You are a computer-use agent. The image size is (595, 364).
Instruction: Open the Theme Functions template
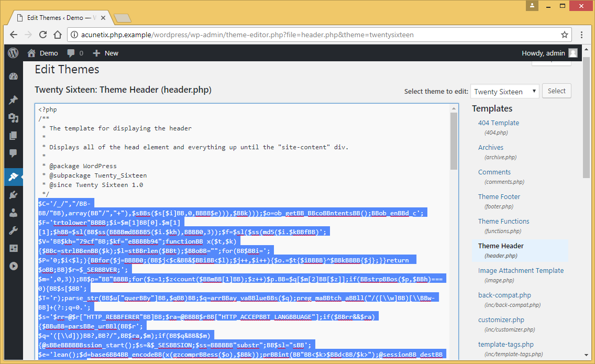(503, 222)
